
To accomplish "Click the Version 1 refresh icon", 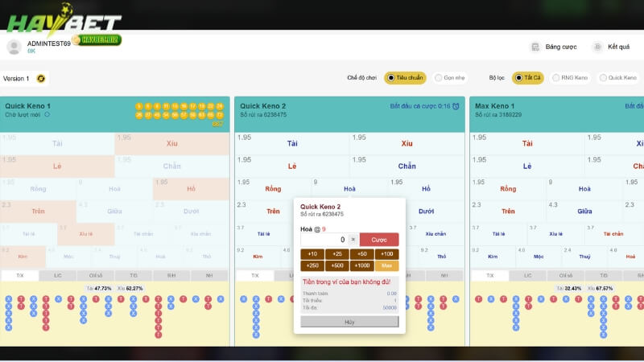I will [x=41, y=78].
